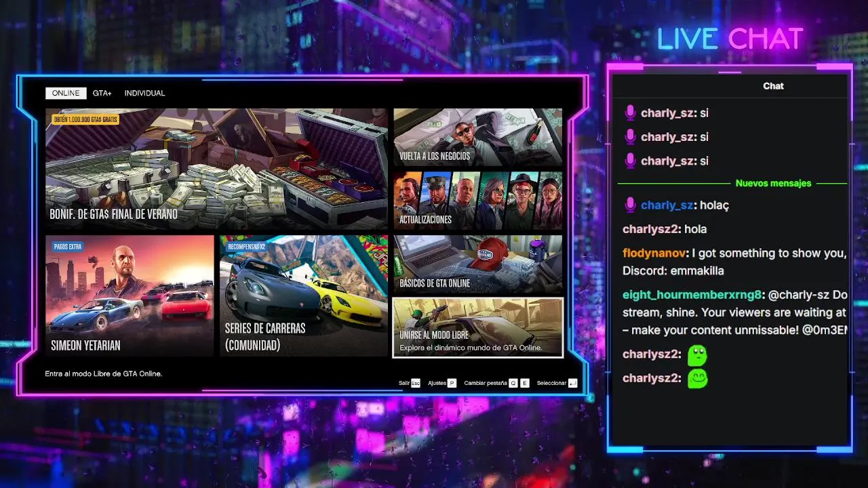Click the microphone badge on second charly_sz message
The width and height of the screenshot is (868, 488).
[630, 137]
